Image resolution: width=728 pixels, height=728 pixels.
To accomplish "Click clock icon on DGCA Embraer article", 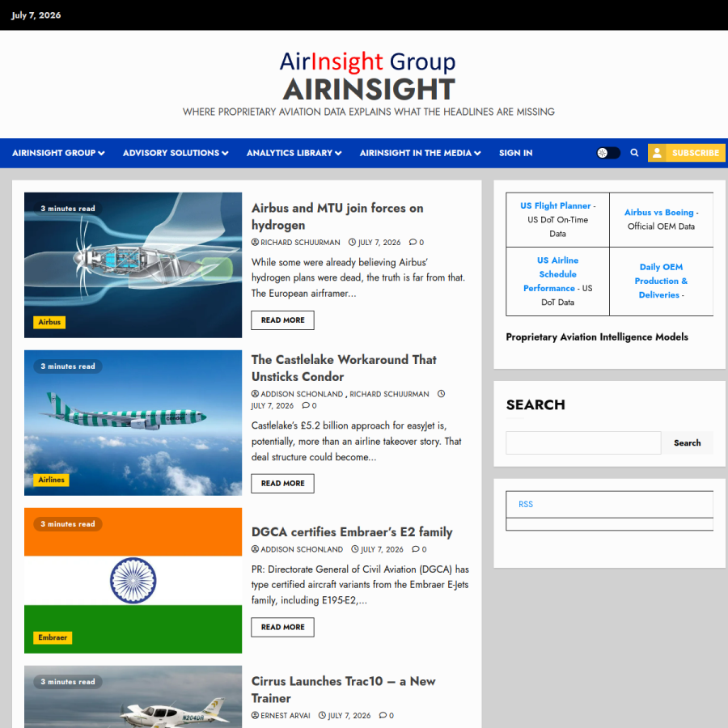I will pyautogui.click(x=355, y=548).
